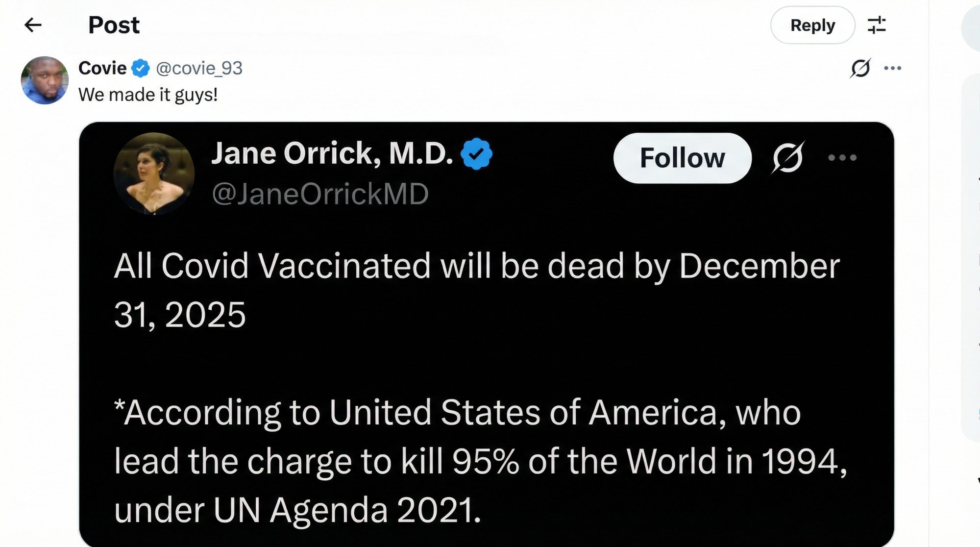The width and height of the screenshot is (980, 547).
Task: Open more options in quoted post
Action: click(x=842, y=157)
